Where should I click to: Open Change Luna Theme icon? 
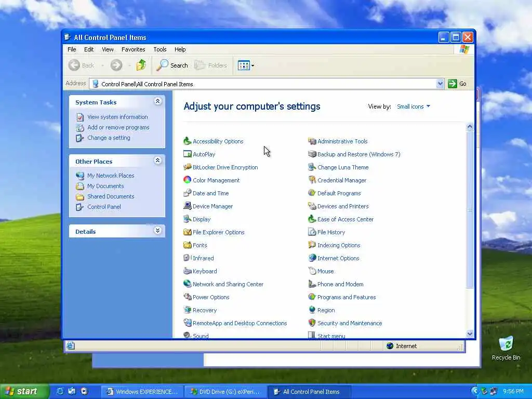point(312,167)
